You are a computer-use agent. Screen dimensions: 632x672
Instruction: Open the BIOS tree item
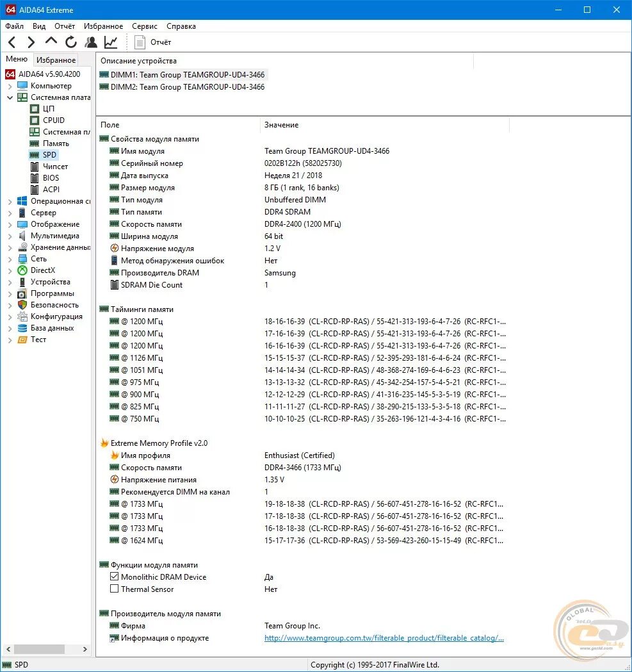point(51,178)
